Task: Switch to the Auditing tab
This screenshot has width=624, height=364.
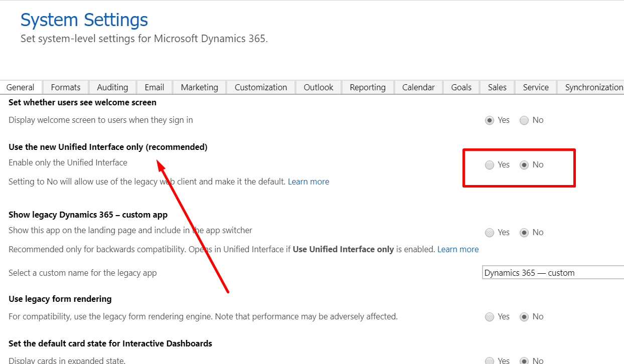Action: [112, 87]
